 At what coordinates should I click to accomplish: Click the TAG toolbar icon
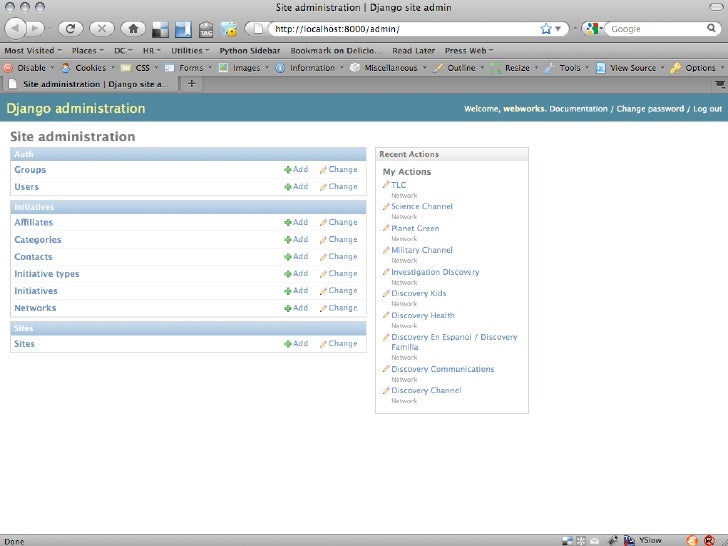tap(206, 29)
